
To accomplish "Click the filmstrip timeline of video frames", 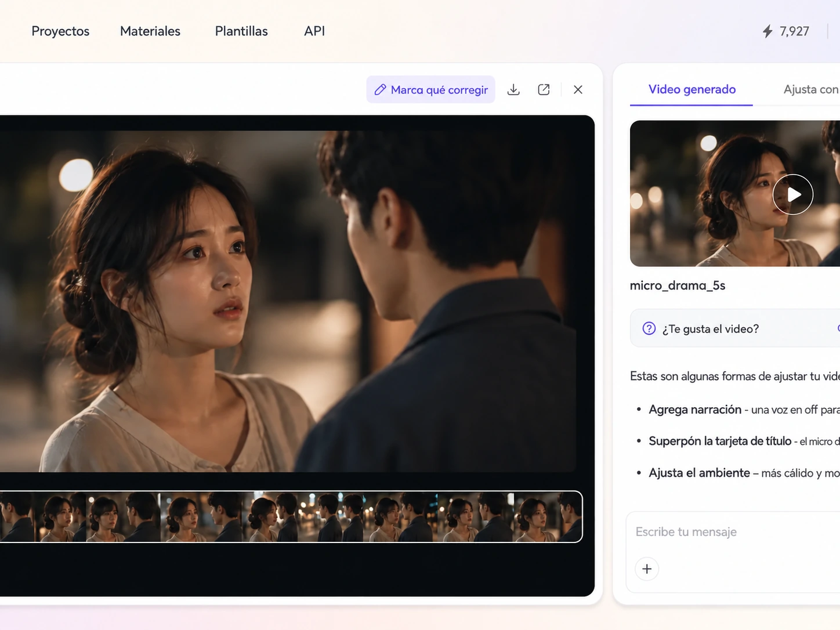I will coord(291,516).
